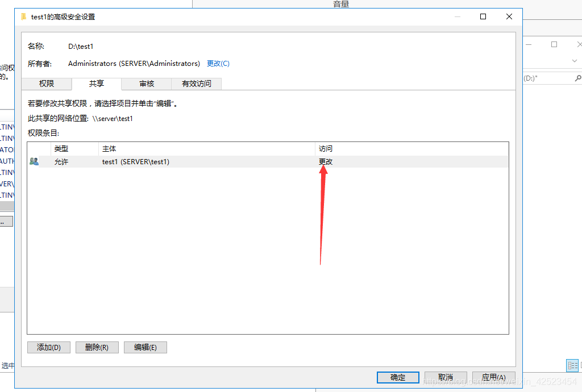The height and width of the screenshot is (392, 582).
Task: Maximize the test1 advanced security dialog
Action: click(483, 17)
